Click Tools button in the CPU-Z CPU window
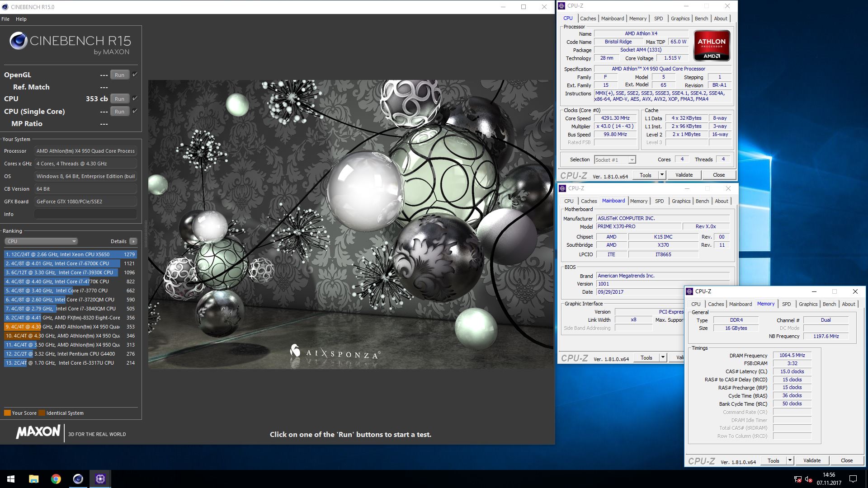This screenshot has width=868, height=488. tap(645, 175)
